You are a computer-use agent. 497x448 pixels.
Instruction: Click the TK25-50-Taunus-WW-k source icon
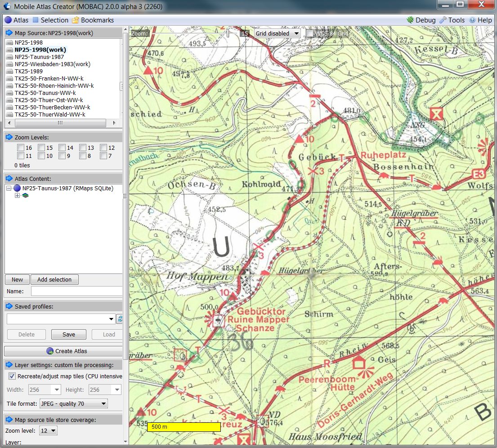[9, 93]
